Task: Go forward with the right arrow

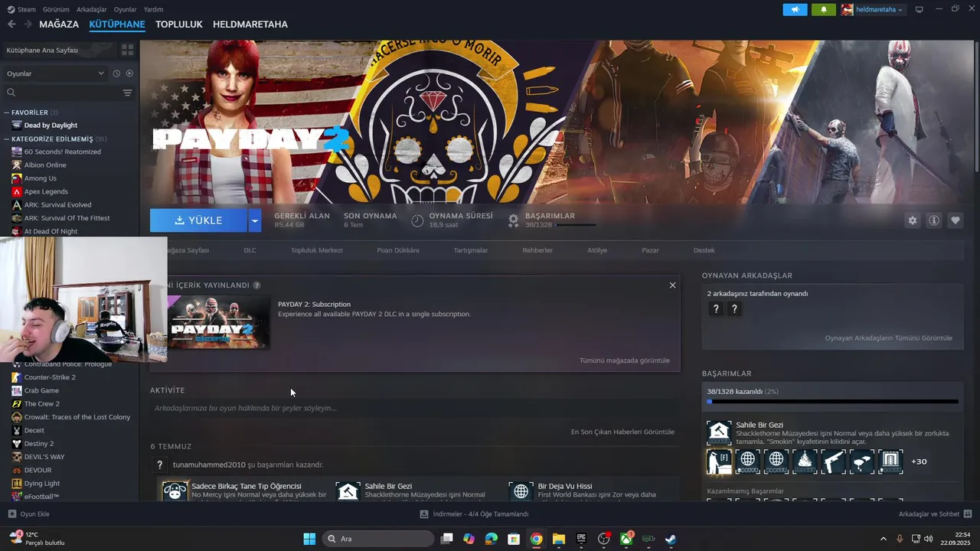Action: pos(28,24)
